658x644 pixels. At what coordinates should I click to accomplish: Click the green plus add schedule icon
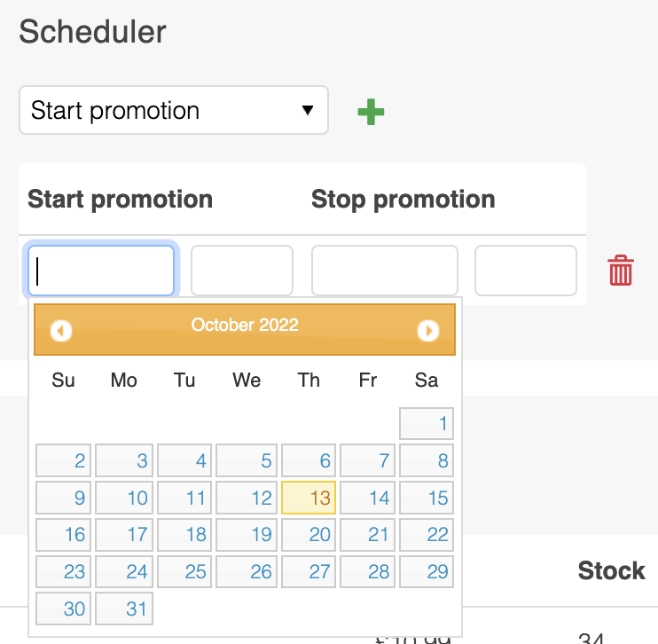click(371, 113)
